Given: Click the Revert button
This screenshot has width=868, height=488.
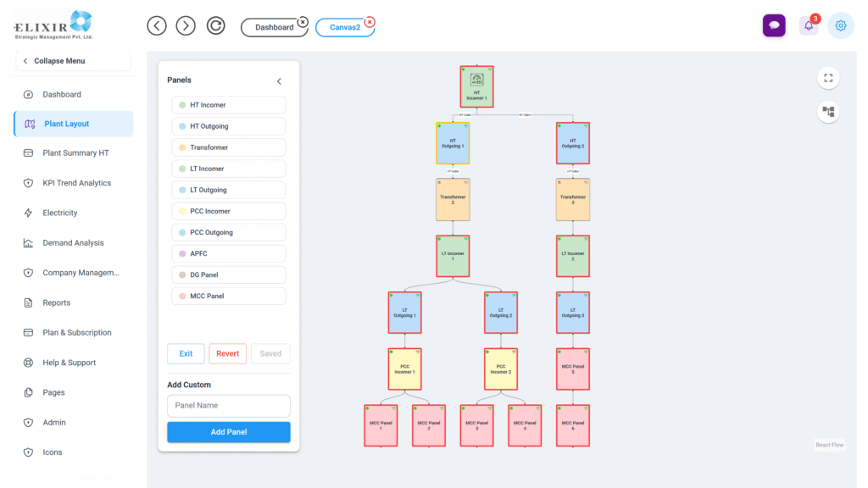Looking at the screenshot, I should (227, 353).
